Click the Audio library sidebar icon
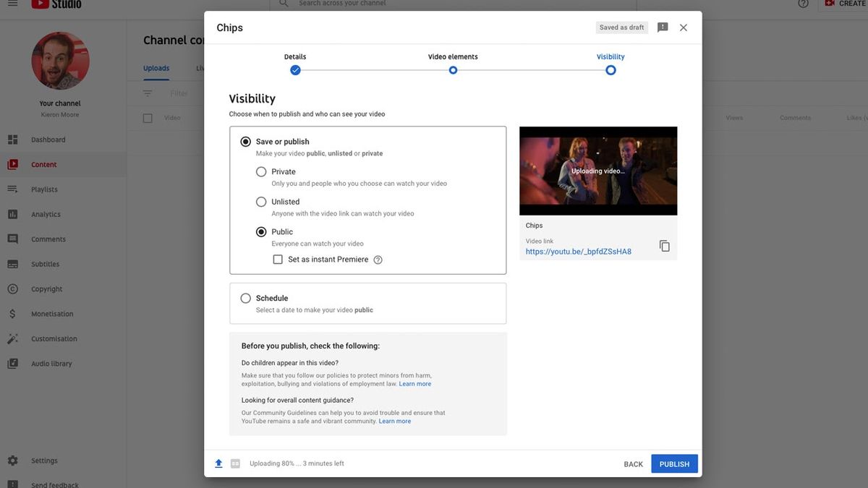The width and height of the screenshot is (868, 488). (x=12, y=363)
